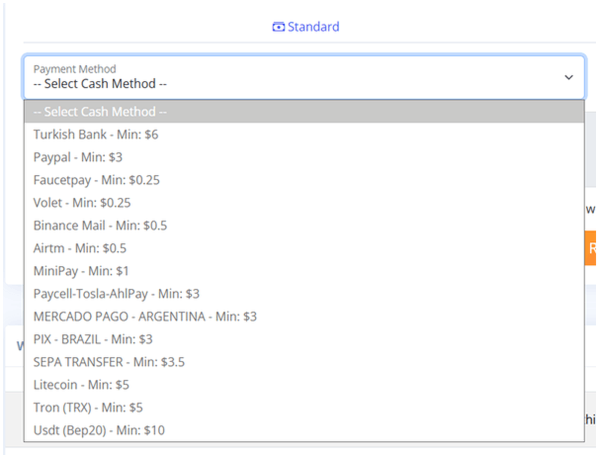Pick PIX - BRAZIL - Min: $3
Screen dimensions: 599x458
point(304,339)
